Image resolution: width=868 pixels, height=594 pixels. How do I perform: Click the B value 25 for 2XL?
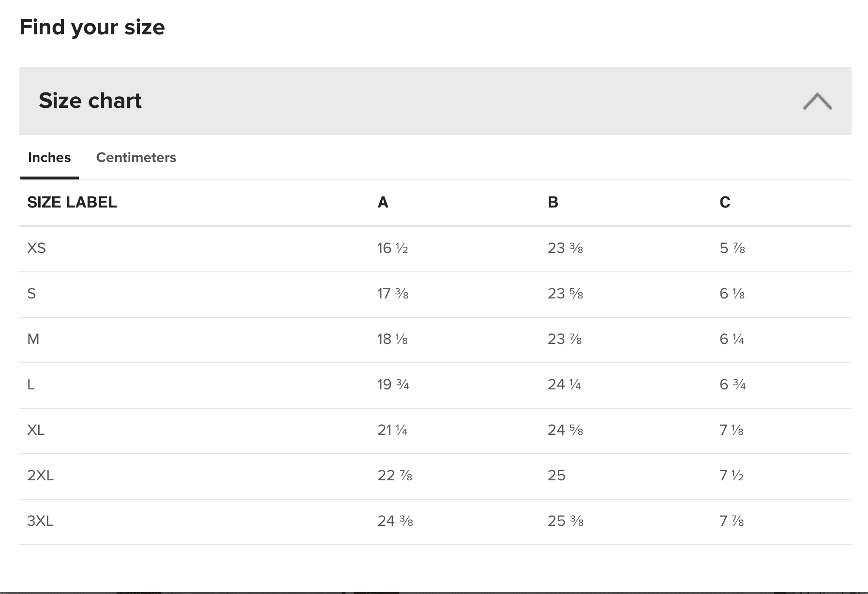(556, 475)
